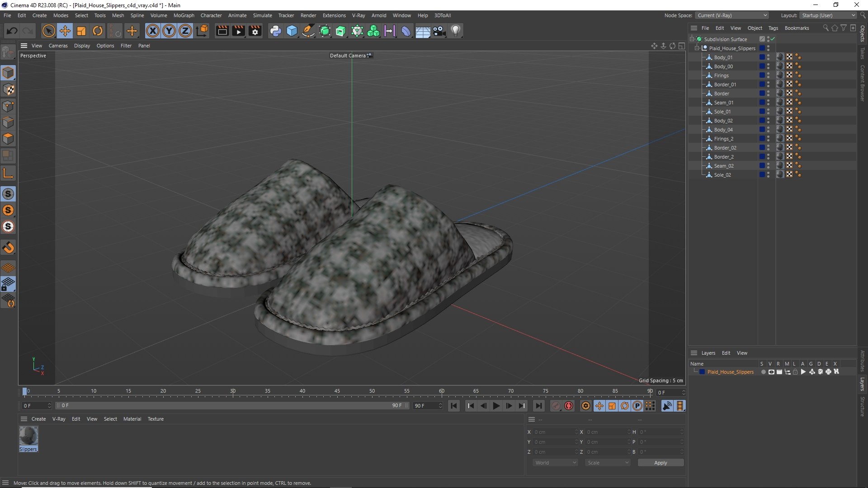Viewport: 868px width, 488px height.
Task: Open the World coordinate dropdown
Action: click(x=555, y=463)
